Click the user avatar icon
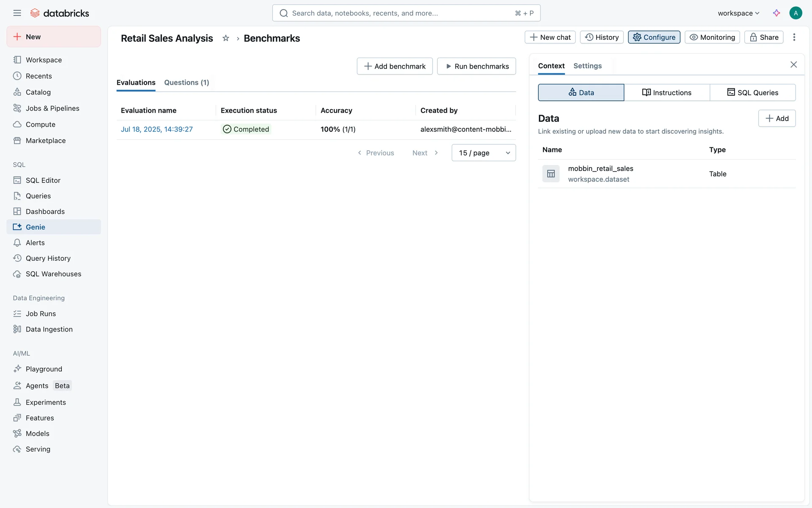The width and height of the screenshot is (812, 508). click(x=796, y=13)
